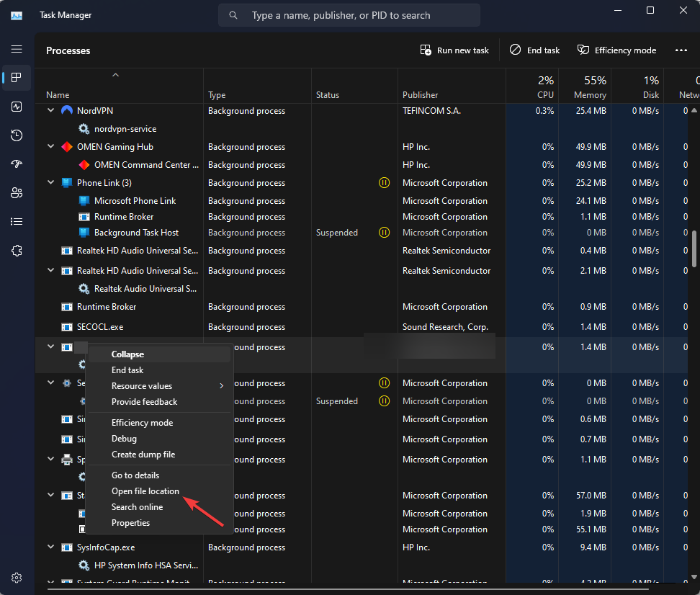This screenshot has height=595, width=700.
Task: Choose Properties in context menu
Action: tap(160, 523)
